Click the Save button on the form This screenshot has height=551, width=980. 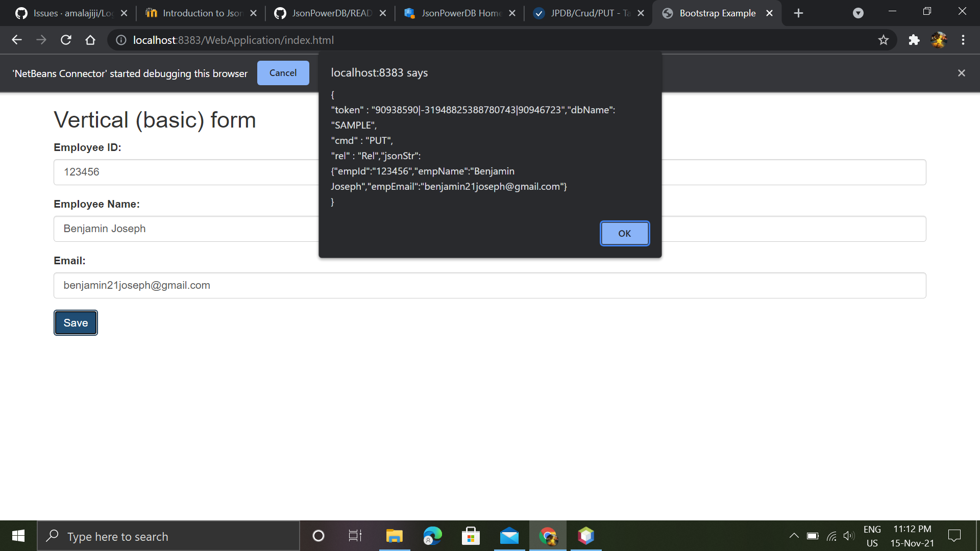(x=75, y=322)
